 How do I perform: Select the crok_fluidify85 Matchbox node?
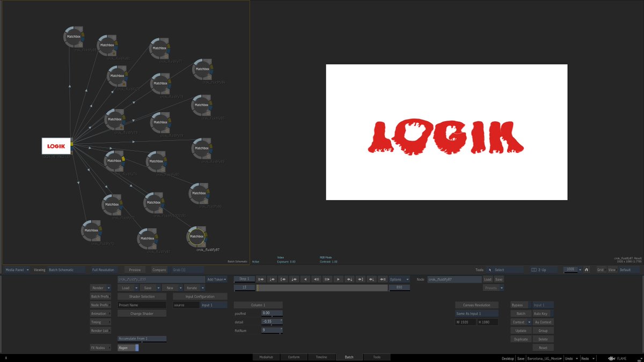202,104
